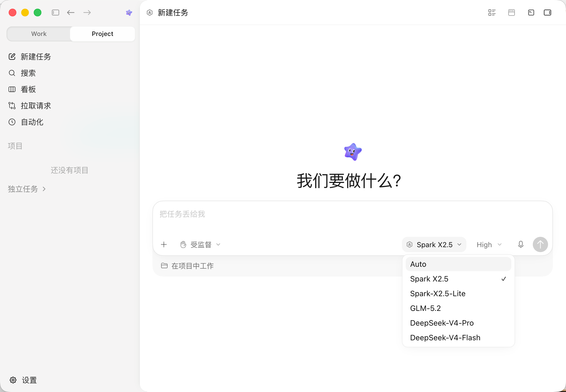The width and height of the screenshot is (566, 392).
Task: Click 在项目中工作 below the input
Action: click(187, 266)
